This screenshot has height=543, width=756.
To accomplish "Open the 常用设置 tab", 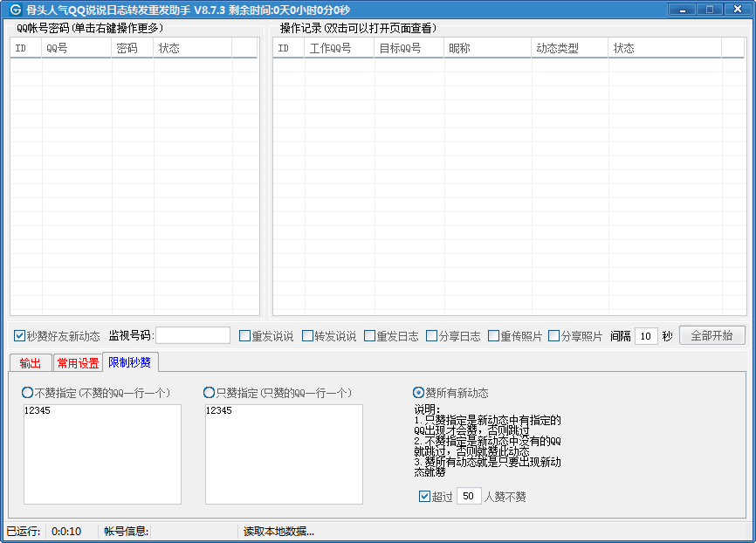I will coord(78,363).
